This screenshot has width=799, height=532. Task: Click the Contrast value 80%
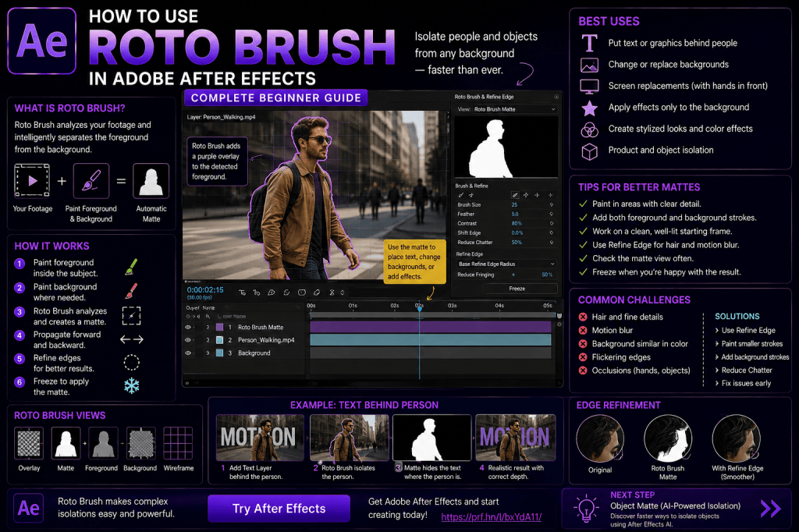click(x=517, y=223)
